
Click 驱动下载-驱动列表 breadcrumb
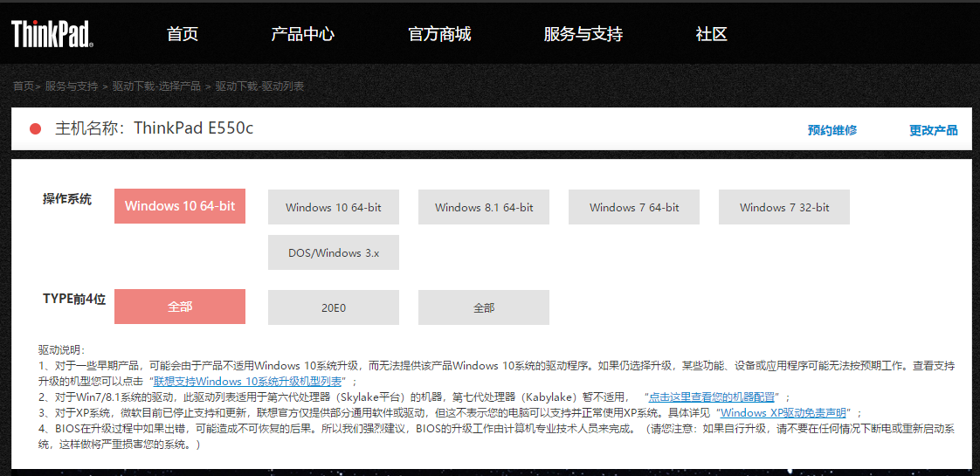(260, 86)
